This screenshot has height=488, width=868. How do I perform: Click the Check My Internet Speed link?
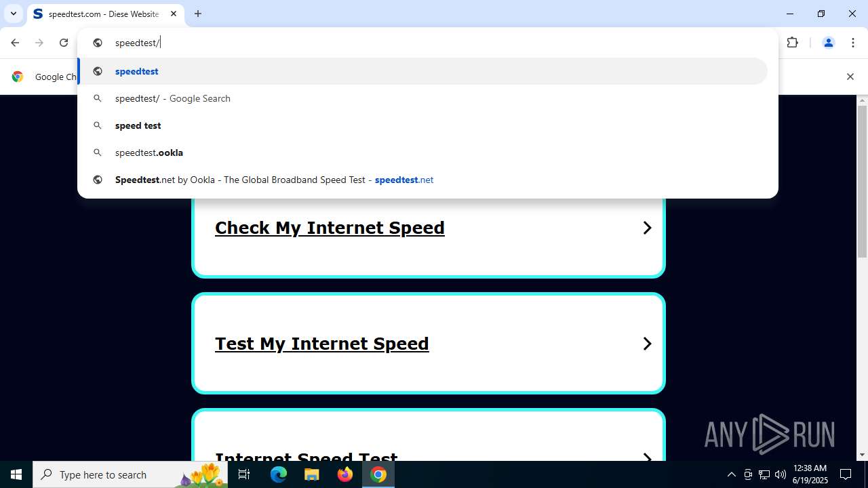coord(330,228)
